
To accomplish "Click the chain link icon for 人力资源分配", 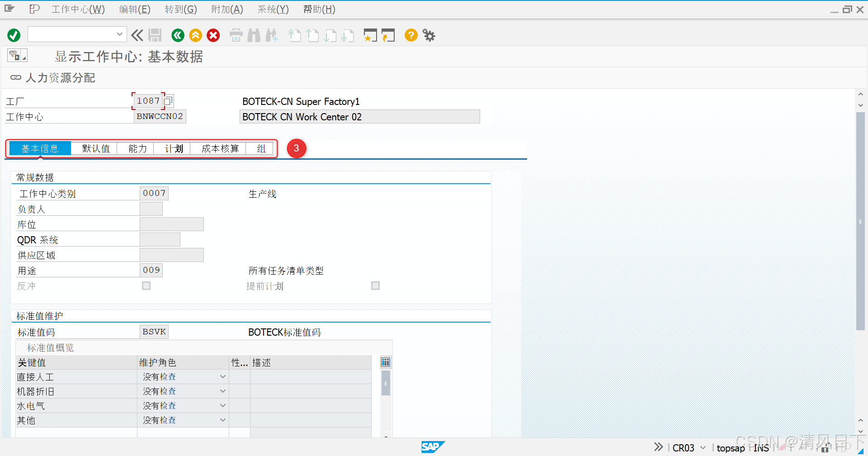I will (16, 77).
